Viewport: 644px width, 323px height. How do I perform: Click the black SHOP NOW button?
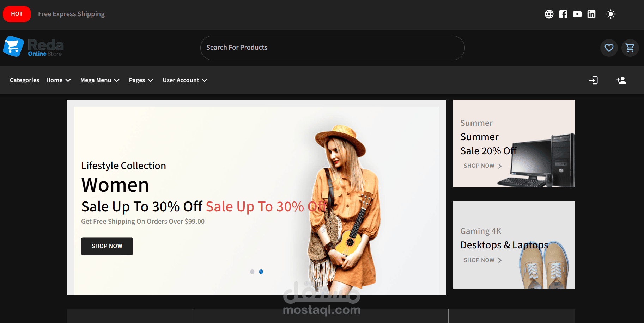107,246
